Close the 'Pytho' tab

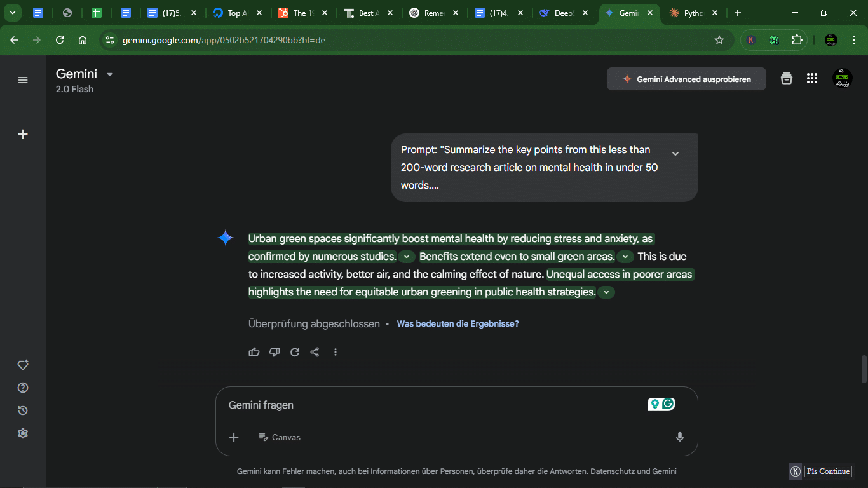pos(715,13)
